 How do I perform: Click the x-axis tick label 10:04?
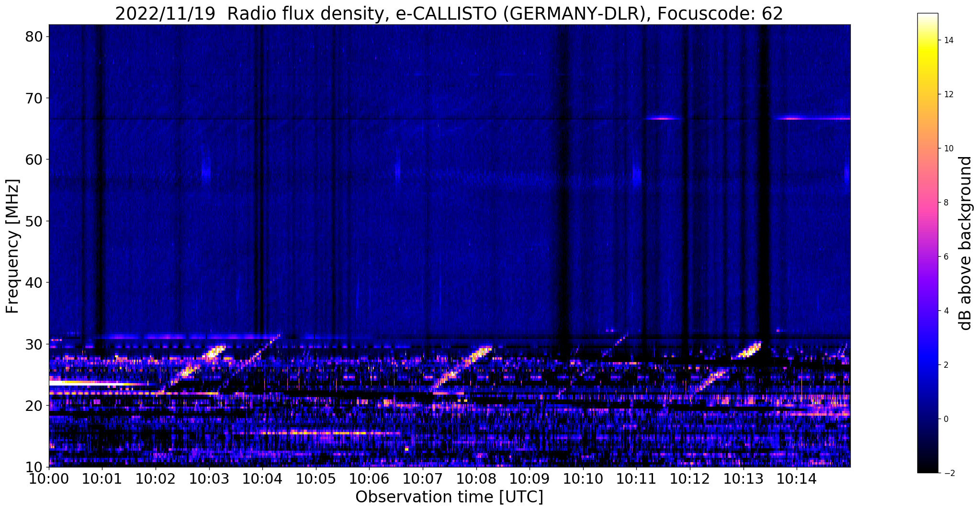[x=263, y=478]
